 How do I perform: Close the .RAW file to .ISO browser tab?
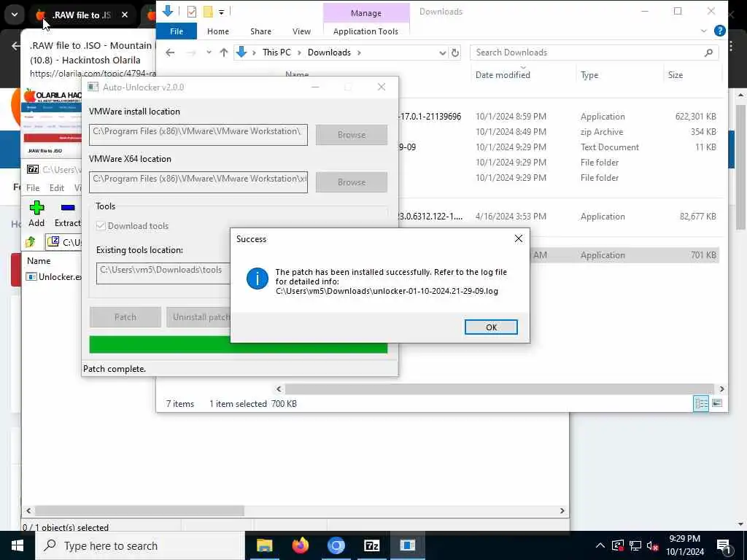coord(125,15)
